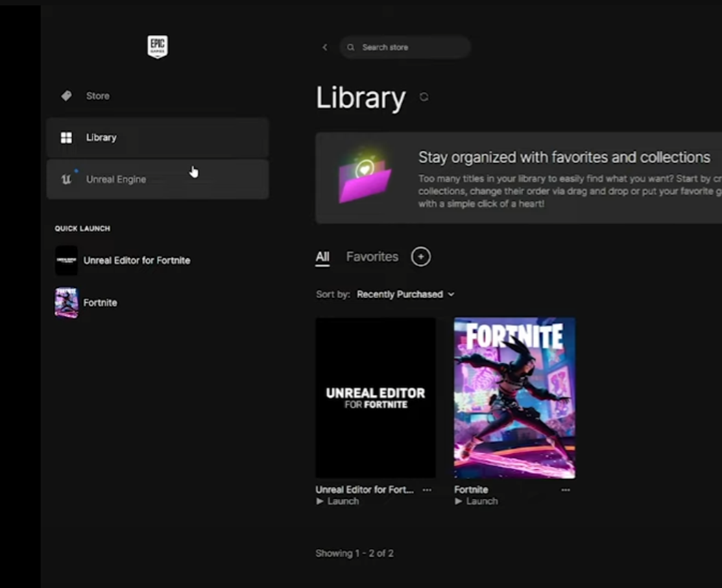Image resolution: width=722 pixels, height=588 pixels.
Task: Switch to the Favorites tab
Action: tap(372, 257)
